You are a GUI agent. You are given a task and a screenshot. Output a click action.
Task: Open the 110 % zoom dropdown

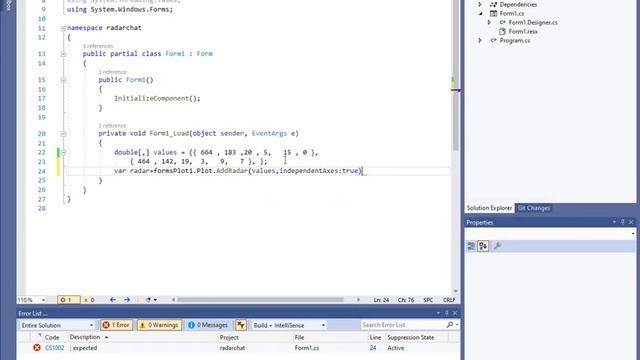(x=31, y=300)
